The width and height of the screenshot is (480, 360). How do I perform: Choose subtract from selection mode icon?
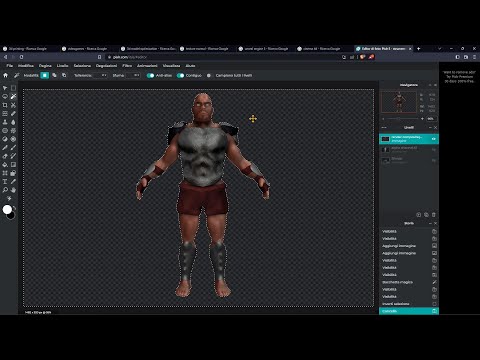coord(64,75)
